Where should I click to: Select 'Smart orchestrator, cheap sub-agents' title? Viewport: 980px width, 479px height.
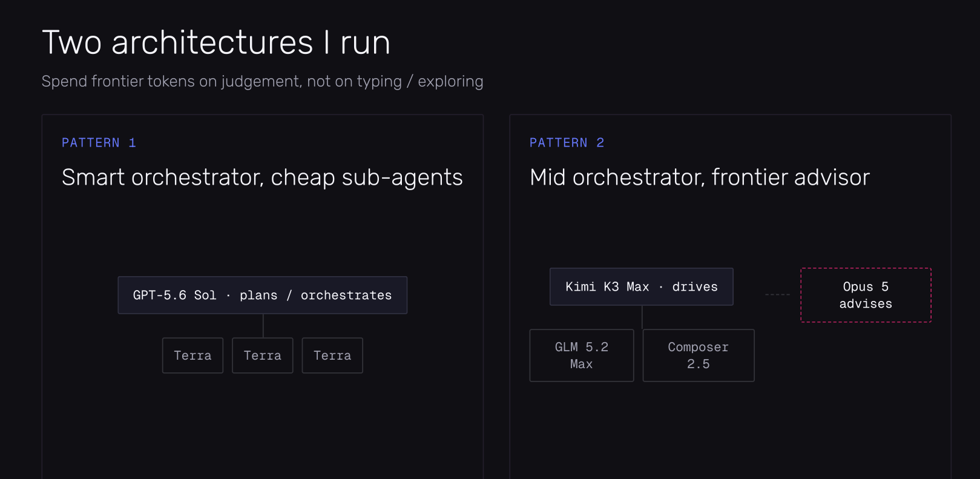point(262,177)
